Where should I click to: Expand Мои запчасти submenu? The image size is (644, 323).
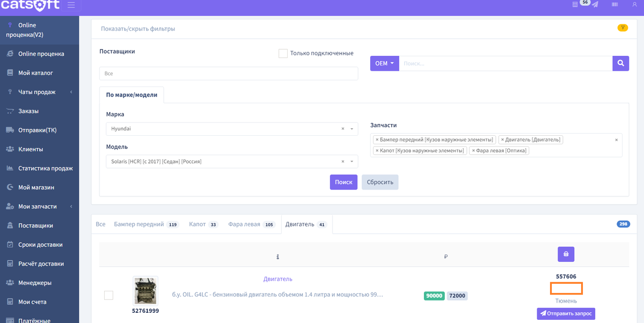pos(71,207)
